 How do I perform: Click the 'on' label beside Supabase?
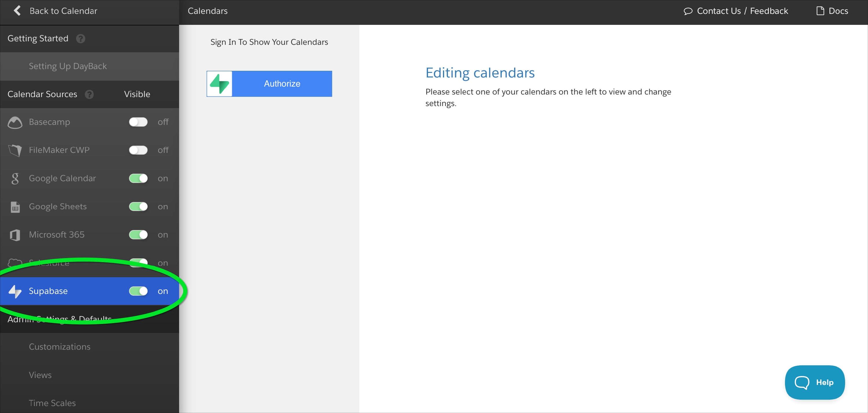point(163,292)
